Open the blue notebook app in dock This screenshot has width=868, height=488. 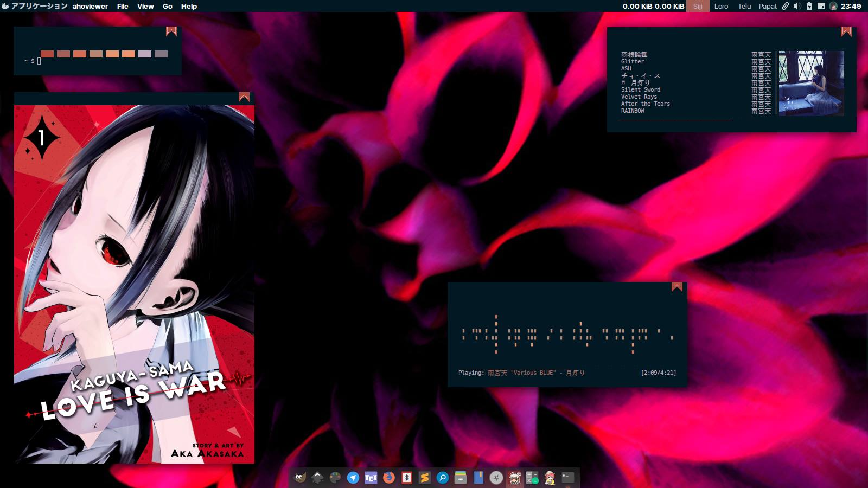(x=478, y=478)
